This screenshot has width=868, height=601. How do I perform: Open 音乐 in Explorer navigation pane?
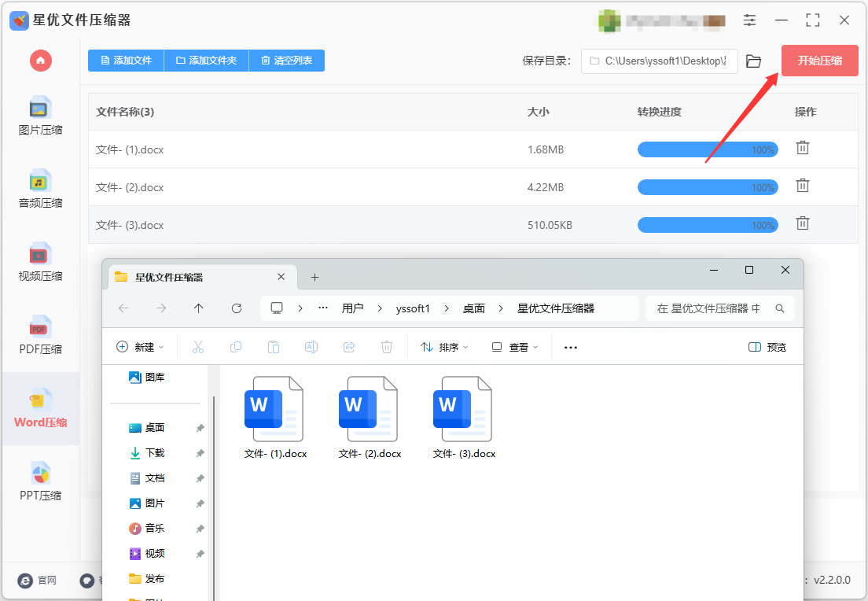pos(147,529)
